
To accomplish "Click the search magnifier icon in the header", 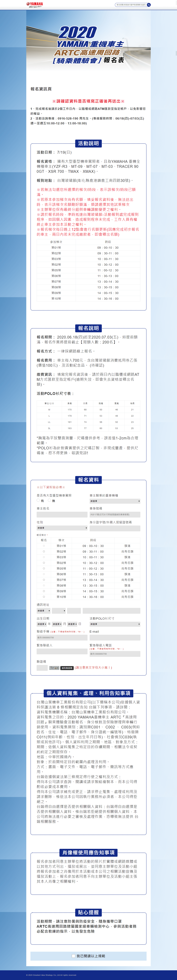I will (149, 5).
